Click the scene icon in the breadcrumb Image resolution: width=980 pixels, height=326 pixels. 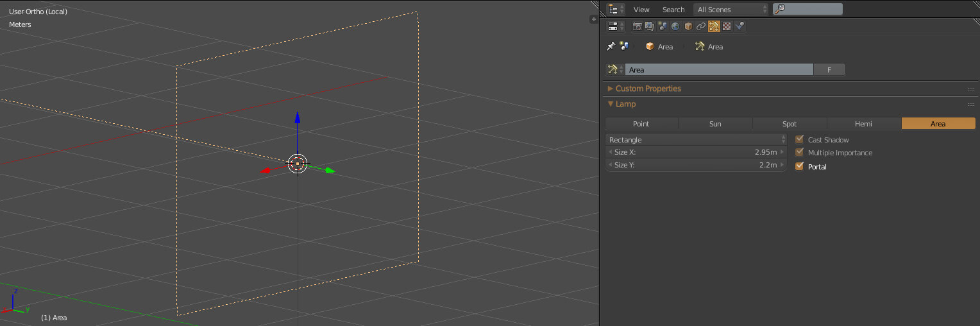[624, 46]
